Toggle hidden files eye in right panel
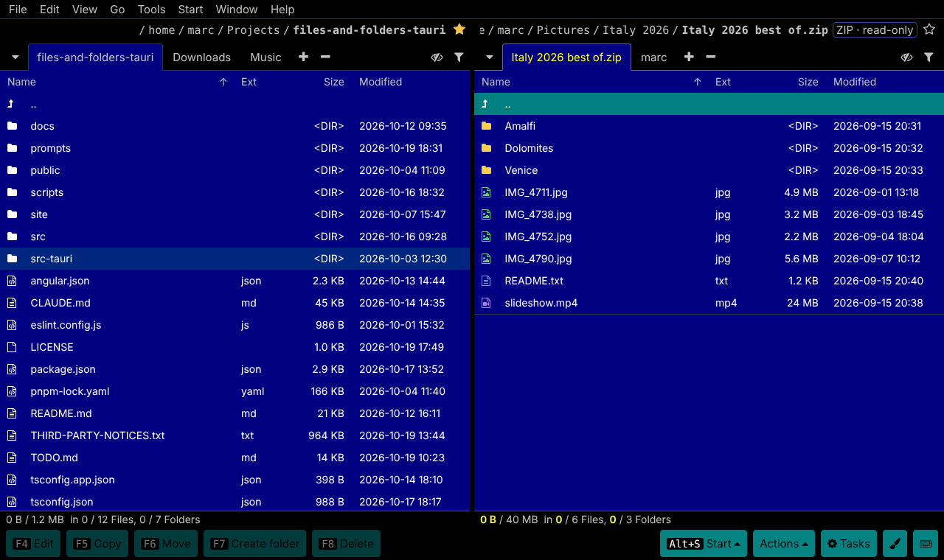 point(907,57)
